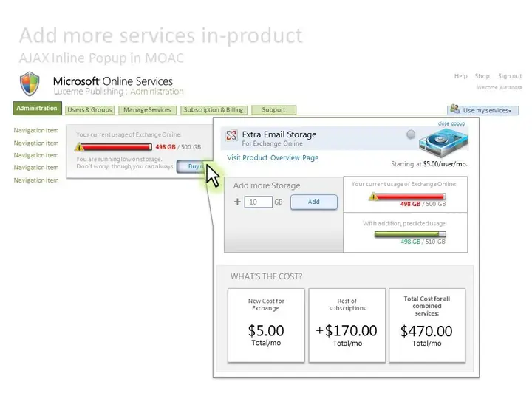Click the Help link

tap(461, 76)
